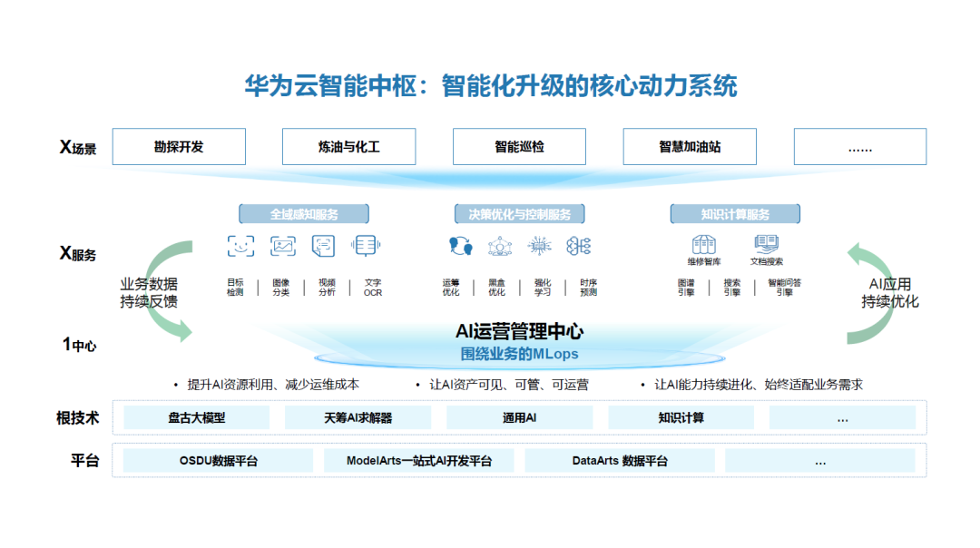Click the book-stack icon above 维修智库
The height and width of the screenshot is (548, 980).
tap(704, 244)
